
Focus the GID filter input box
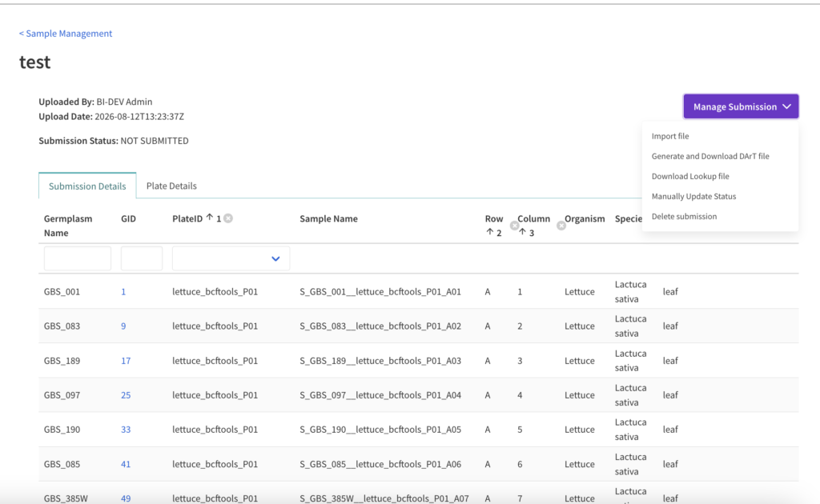142,258
